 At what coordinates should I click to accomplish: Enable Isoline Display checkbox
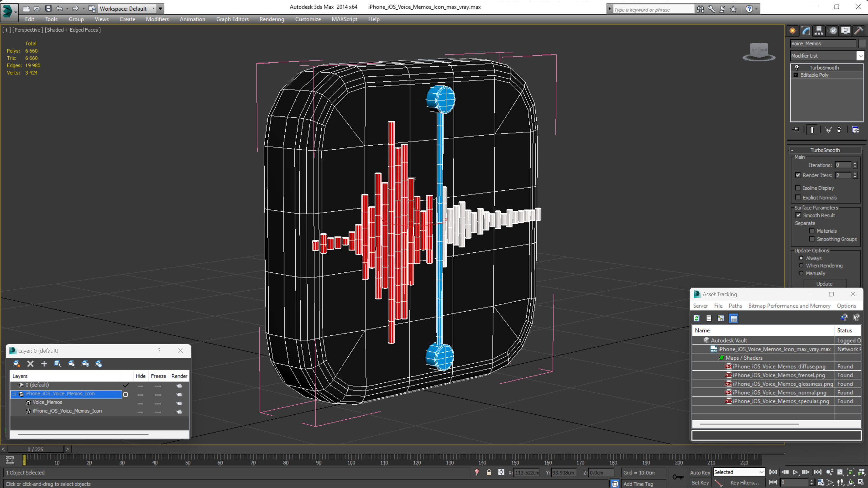pos(798,188)
